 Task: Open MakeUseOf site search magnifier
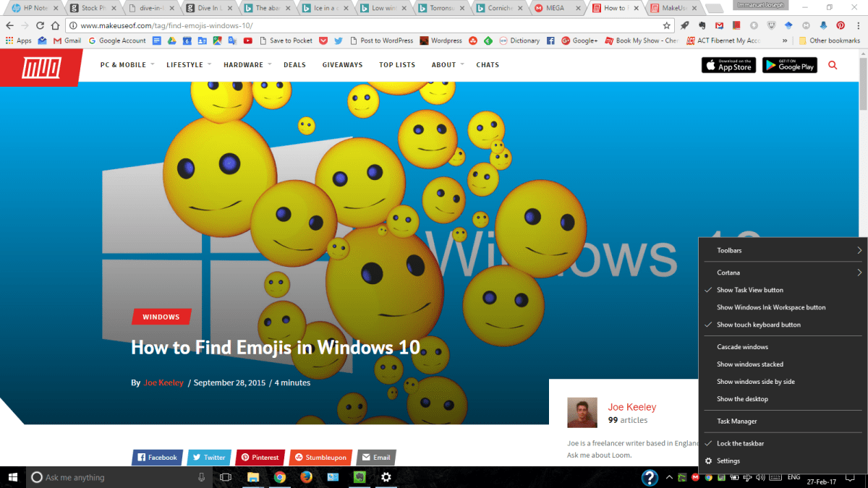833,64
